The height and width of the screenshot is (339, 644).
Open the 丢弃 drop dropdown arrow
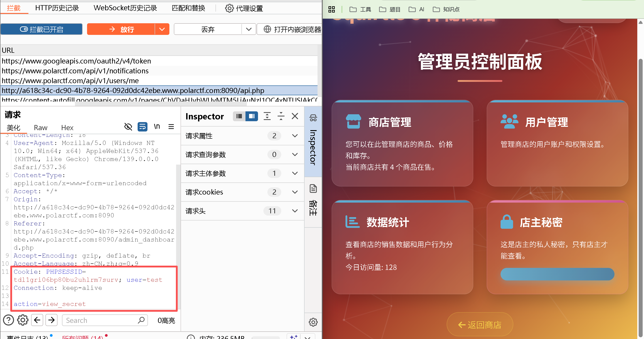click(249, 30)
